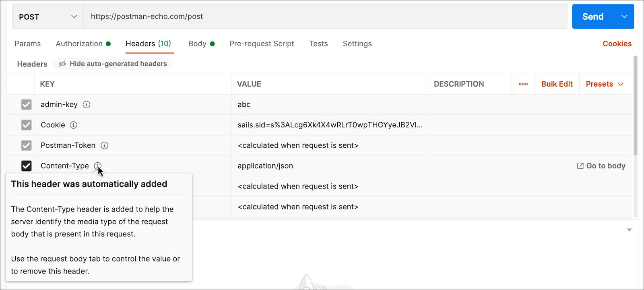Uncheck the admin-key header checkbox
This screenshot has height=290, width=644.
[x=26, y=104]
